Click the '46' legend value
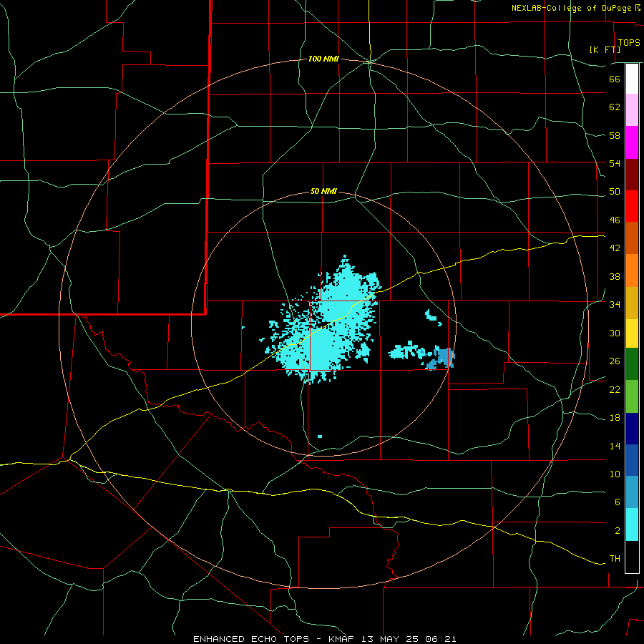 615,220
